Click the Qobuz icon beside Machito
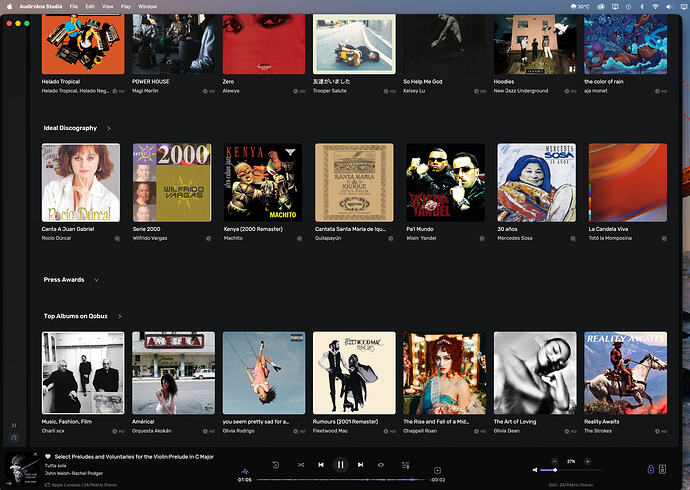The width and height of the screenshot is (690, 490). 300,238
